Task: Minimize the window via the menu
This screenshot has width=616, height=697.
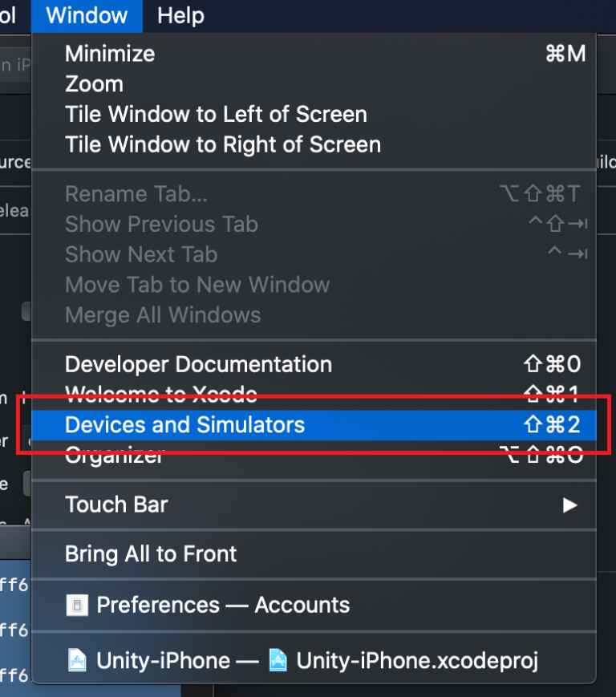Action: pos(109,54)
